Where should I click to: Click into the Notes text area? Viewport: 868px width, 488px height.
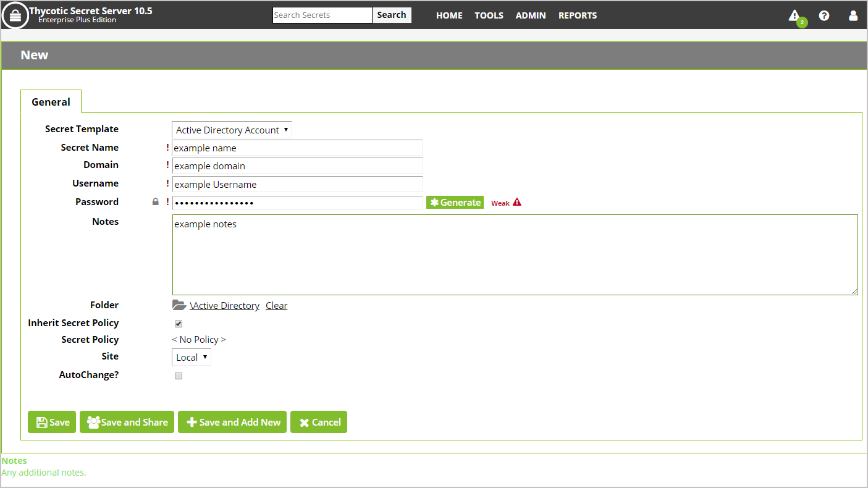pyautogui.click(x=515, y=255)
